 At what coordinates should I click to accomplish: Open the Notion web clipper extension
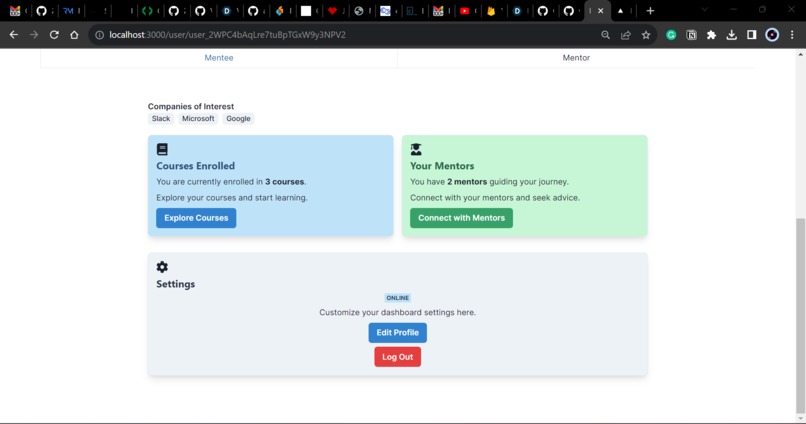[691, 35]
